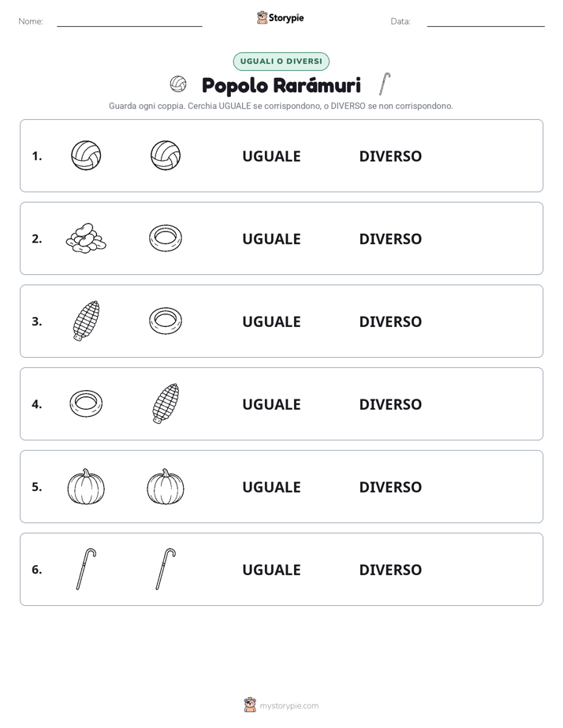The image size is (563, 728).
Task: Click the small ball icon beside the title
Action: [178, 84]
